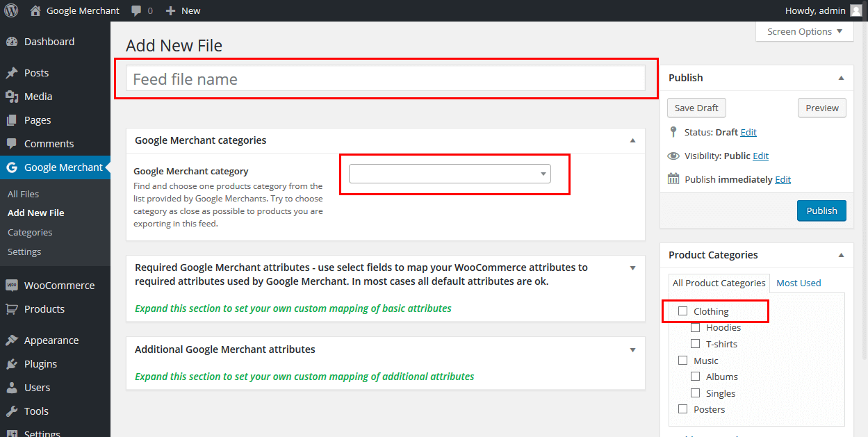The height and width of the screenshot is (437, 868).
Task: Click the New plus item in admin bar
Action: click(x=183, y=10)
